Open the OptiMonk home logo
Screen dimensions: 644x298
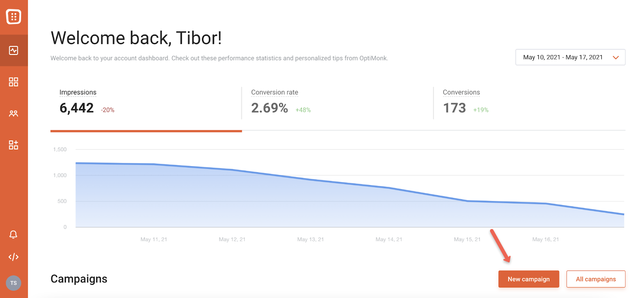[x=14, y=16]
